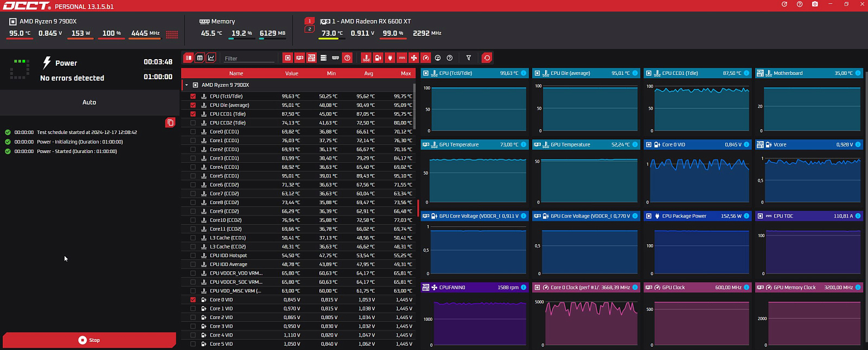Screen dimensions: 868x350
Task: Open the CPU TDC graph header
Action: coord(809,216)
